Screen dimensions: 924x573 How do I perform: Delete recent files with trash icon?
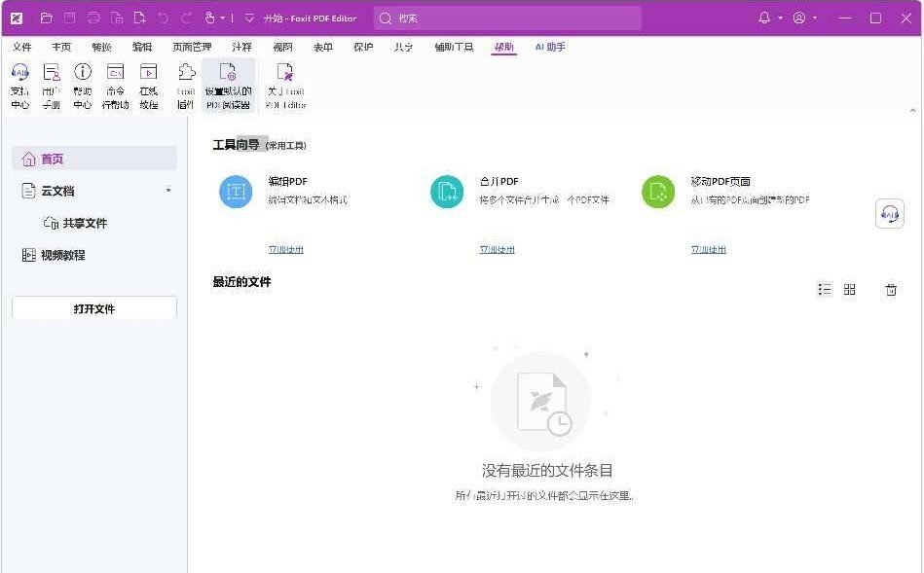click(x=890, y=290)
